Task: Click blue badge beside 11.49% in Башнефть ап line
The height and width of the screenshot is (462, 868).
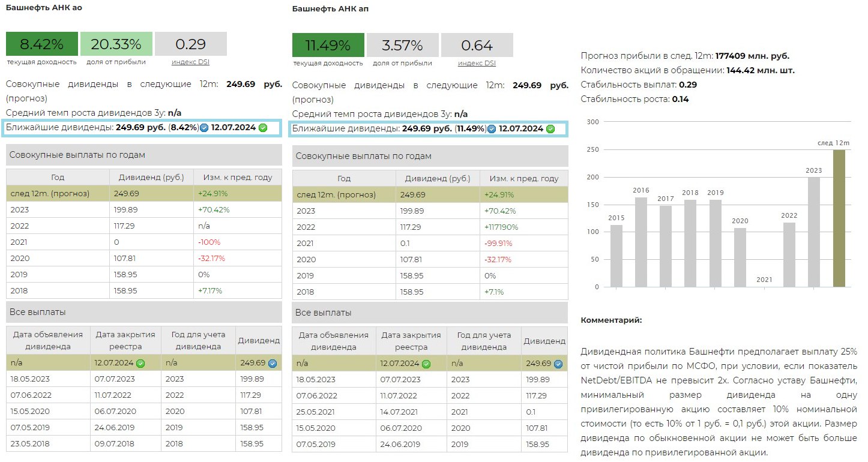Action: click(492, 128)
